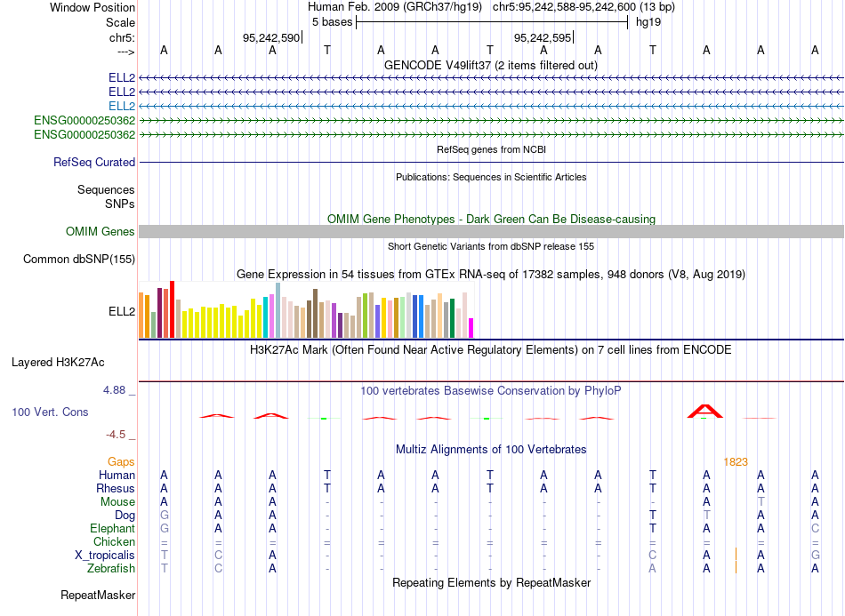Open the Layered H3K27Ac track label

58,363
